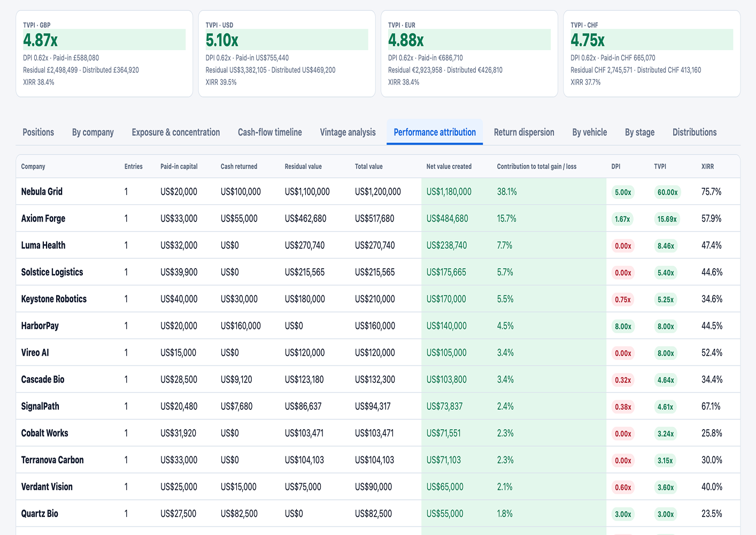The width and height of the screenshot is (756, 535).
Task: Click the HarborPay company name
Action: pos(40,325)
